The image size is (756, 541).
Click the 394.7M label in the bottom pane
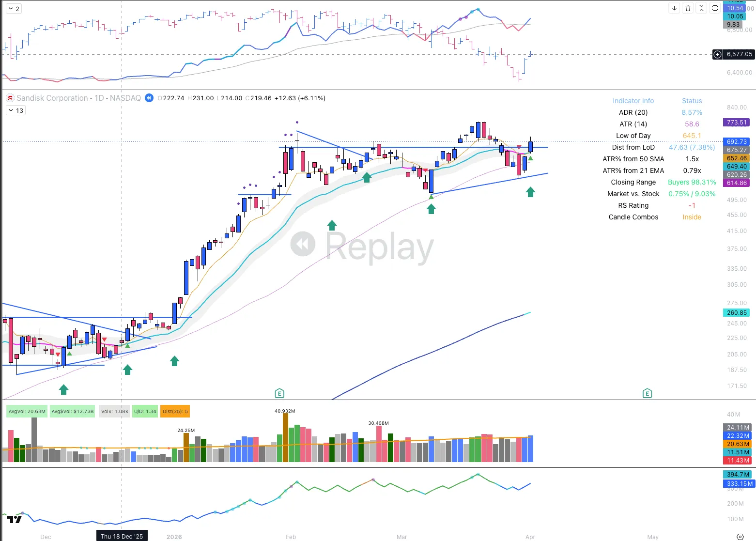click(x=738, y=475)
